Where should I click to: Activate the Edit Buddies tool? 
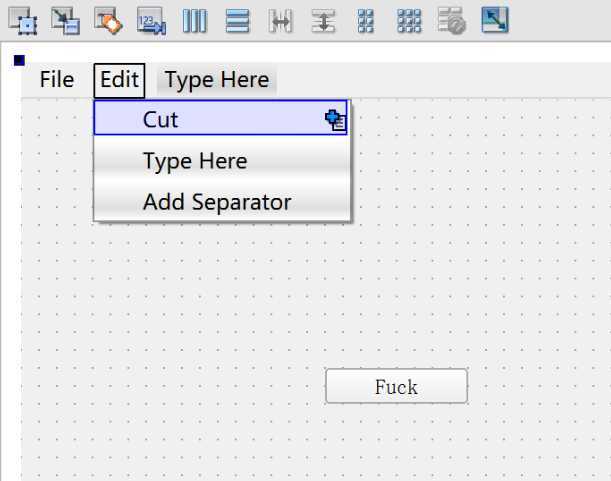pos(108,21)
